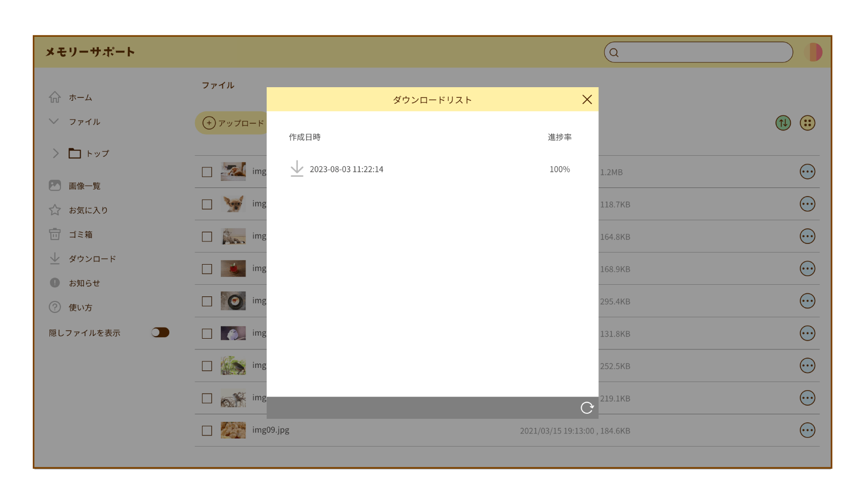Expand the トップ folder chevron

coord(55,153)
